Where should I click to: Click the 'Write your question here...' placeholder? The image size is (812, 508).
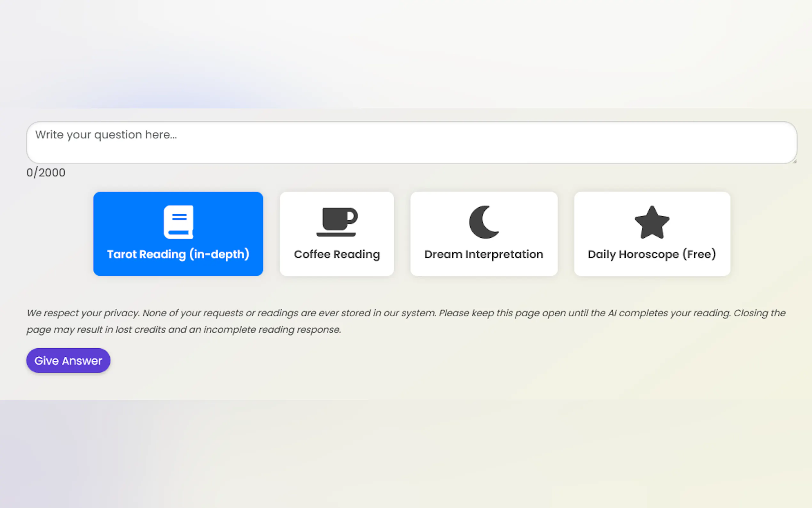click(106, 135)
